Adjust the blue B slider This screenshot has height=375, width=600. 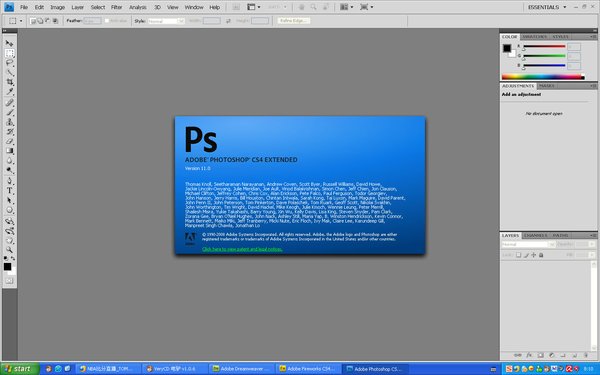(x=544, y=66)
